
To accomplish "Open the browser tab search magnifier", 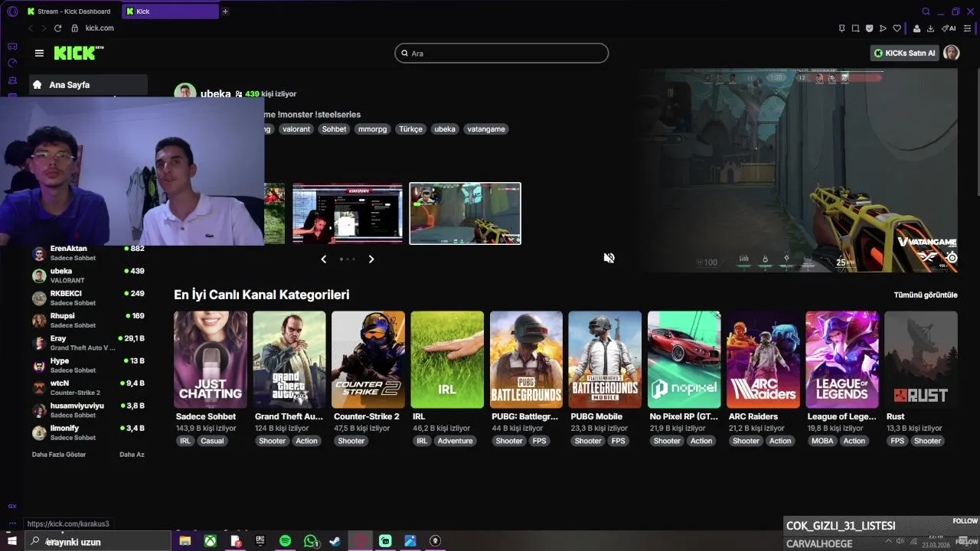I will point(926,11).
